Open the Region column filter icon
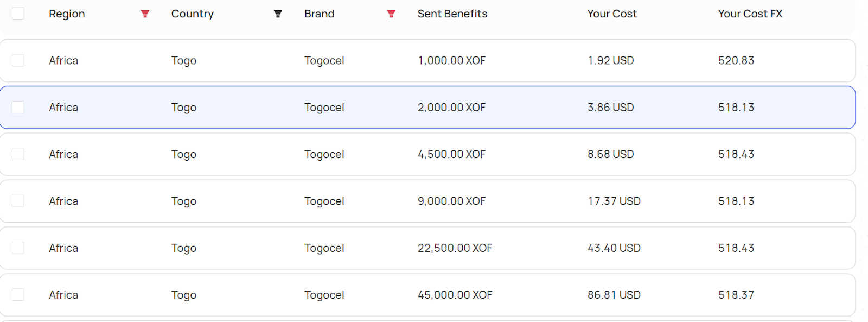This screenshot has width=868, height=322. tap(145, 14)
